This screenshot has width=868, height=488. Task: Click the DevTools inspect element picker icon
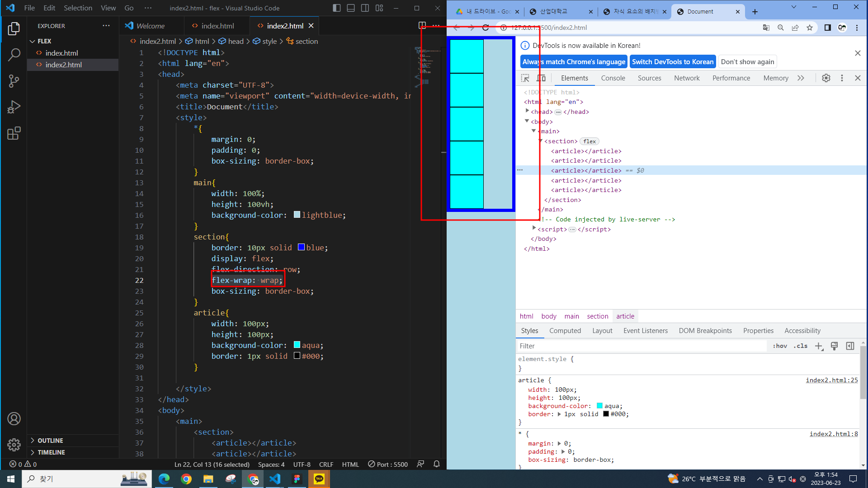click(525, 78)
